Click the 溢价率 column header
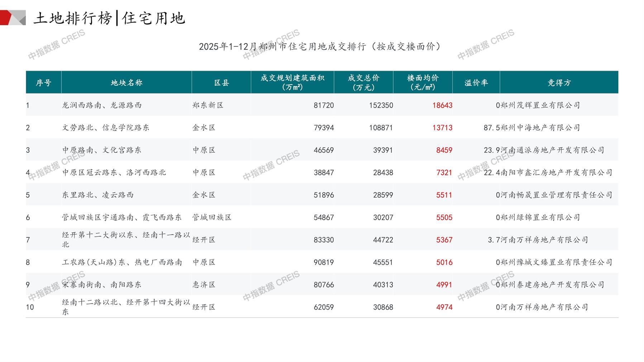 (476, 83)
